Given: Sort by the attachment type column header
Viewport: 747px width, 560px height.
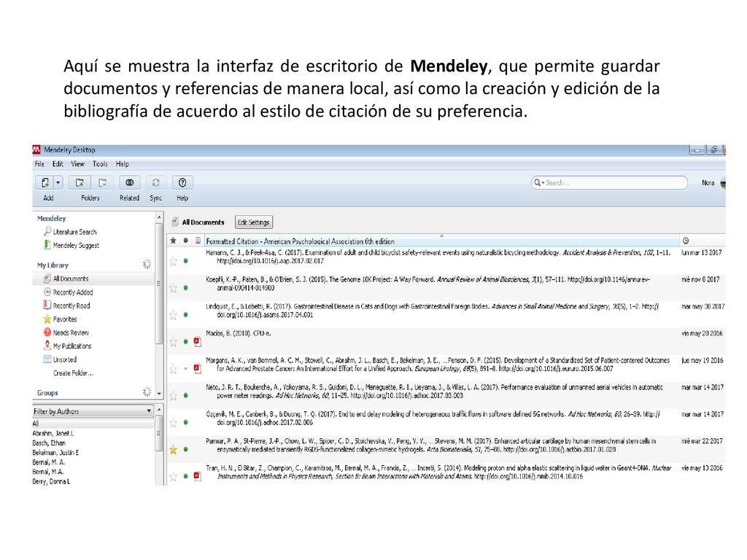Looking at the screenshot, I should (198, 241).
